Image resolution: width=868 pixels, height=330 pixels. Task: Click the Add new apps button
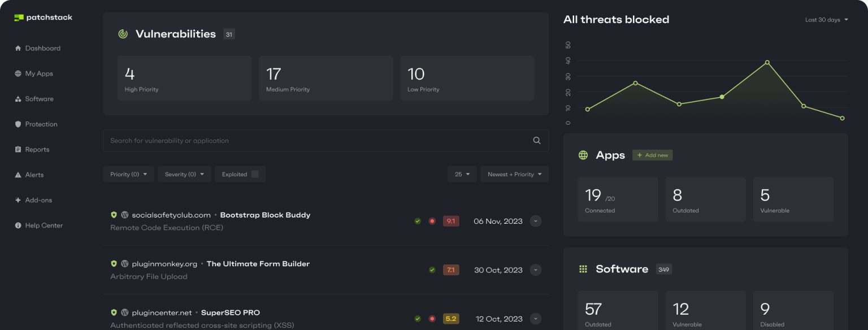pos(652,154)
